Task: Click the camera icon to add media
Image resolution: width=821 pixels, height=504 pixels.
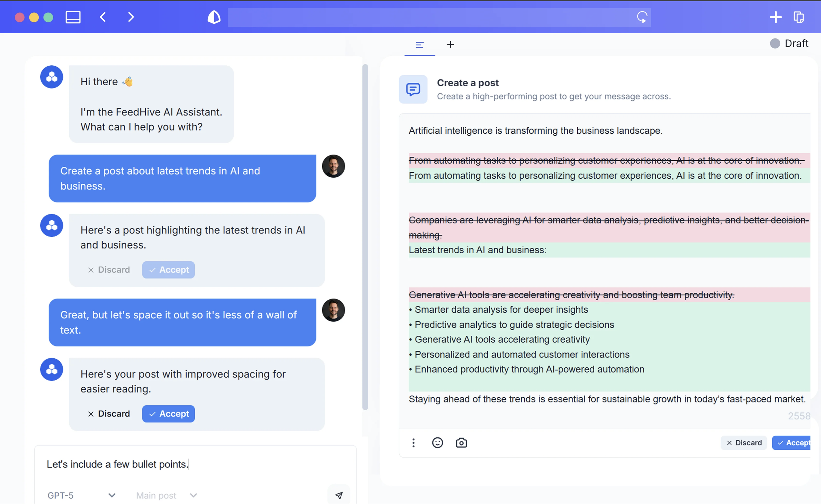Action: pyautogui.click(x=461, y=443)
